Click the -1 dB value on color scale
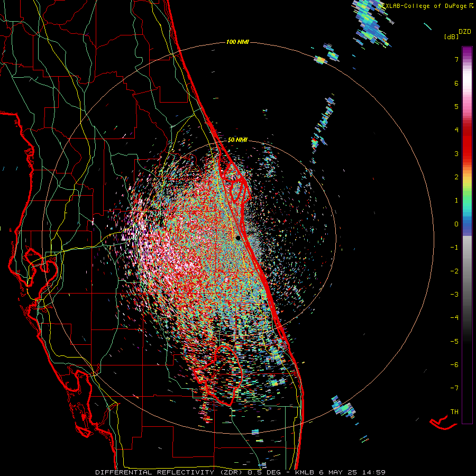This screenshot has width=476, height=476. [x=454, y=248]
